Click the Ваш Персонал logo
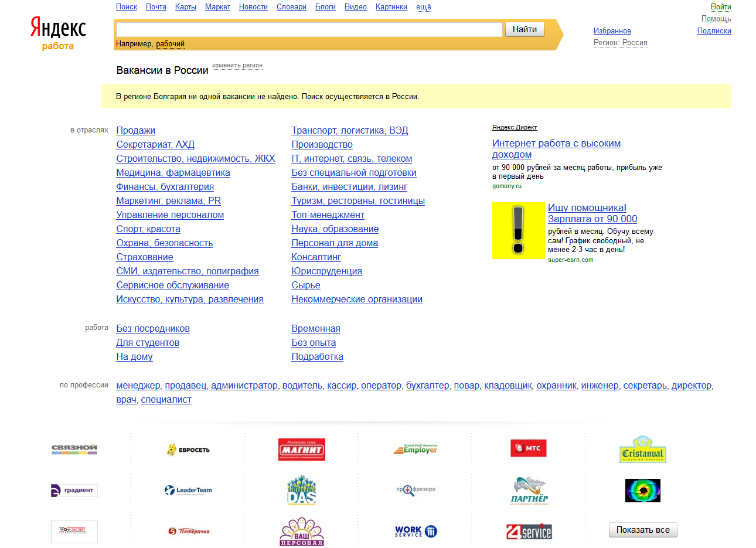 pos(302,532)
